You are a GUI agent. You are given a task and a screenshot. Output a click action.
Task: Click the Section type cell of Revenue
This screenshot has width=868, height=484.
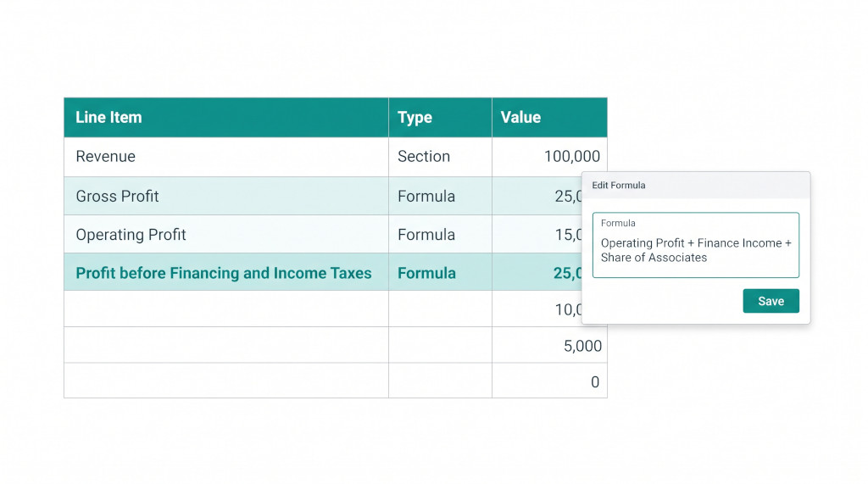(440, 157)
